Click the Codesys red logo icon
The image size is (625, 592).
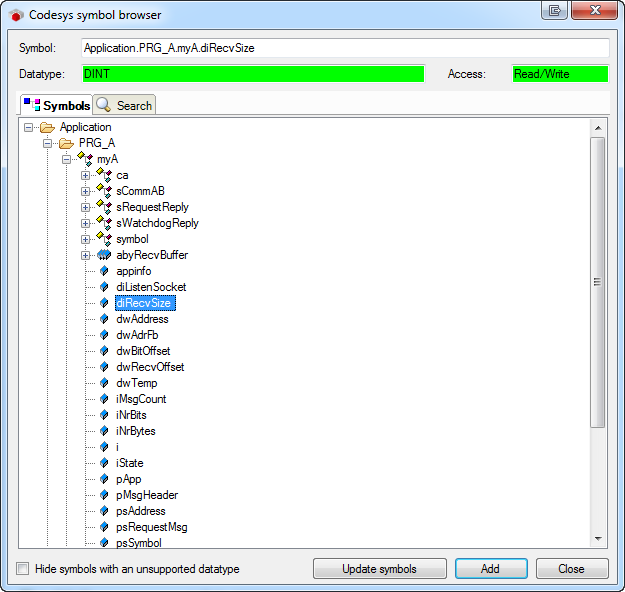16,15
